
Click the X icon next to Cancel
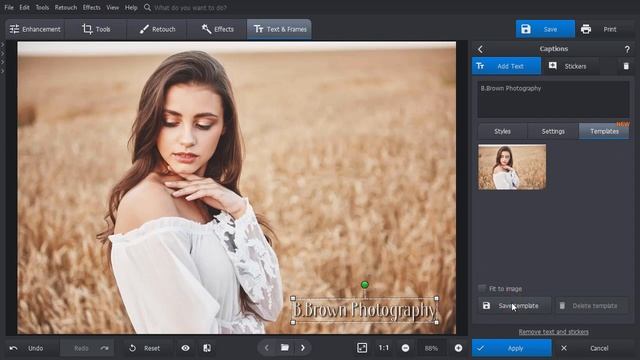coord(564,348)
